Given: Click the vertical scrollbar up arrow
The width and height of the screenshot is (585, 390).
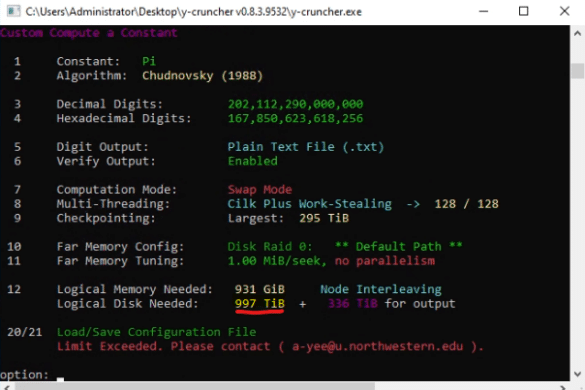Looking at the screenshot, I should (578, 34).
